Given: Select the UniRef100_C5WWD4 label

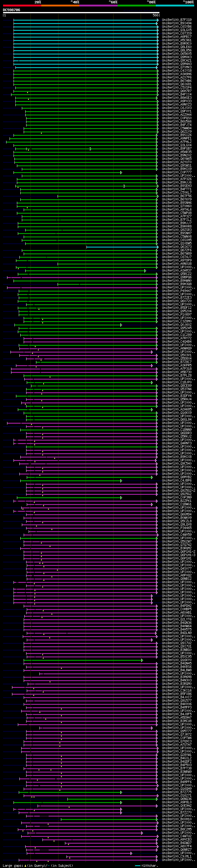Looking at the screenshot, I should click(177, 128).
